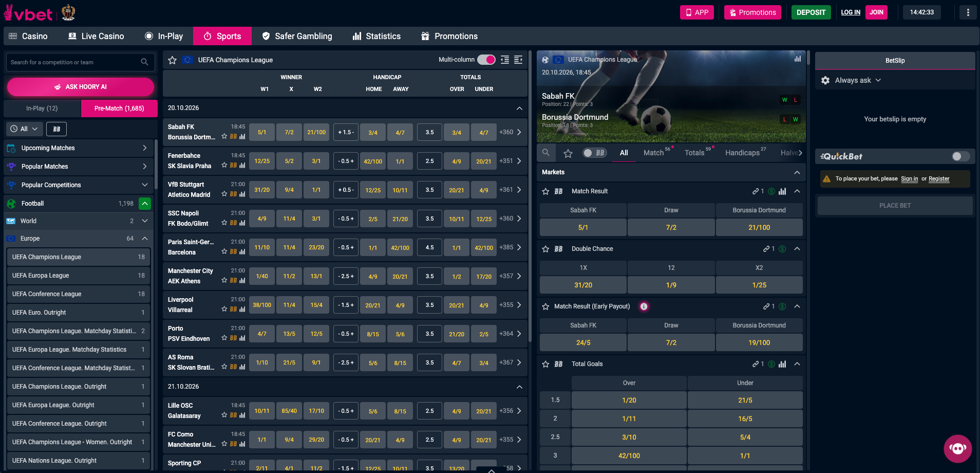This screenshot has height=473, width=980.
Task: Favorite the Match Result market
Action: tap(546, 191)
